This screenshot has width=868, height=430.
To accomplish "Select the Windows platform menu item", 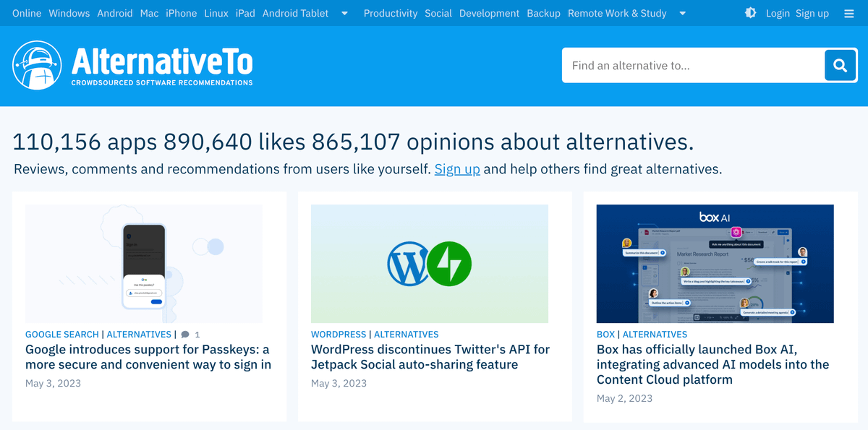I will [69, 13].
